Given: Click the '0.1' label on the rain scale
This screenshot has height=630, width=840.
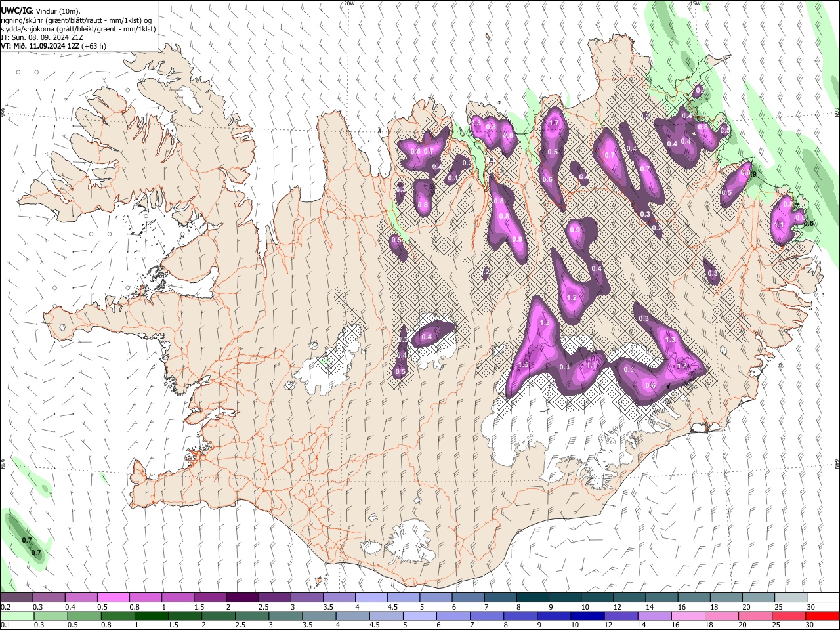Looking at the screenshot, I should [5, 625].
